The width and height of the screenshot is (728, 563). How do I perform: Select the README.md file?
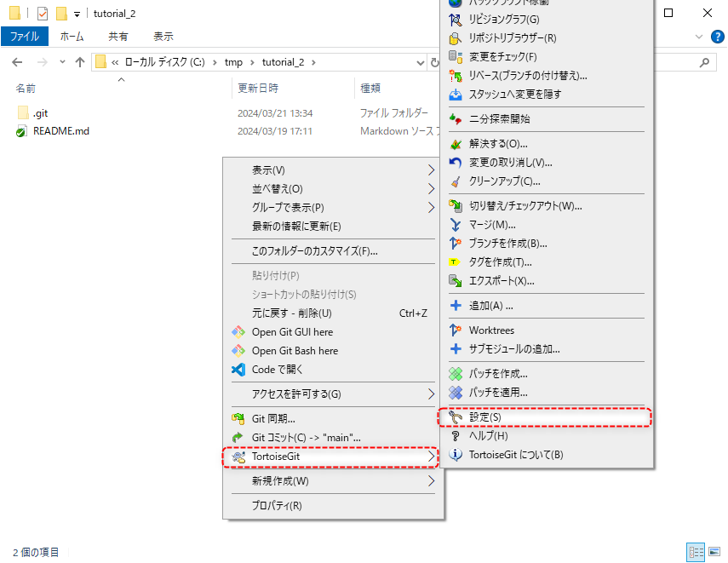coord(60,131)
